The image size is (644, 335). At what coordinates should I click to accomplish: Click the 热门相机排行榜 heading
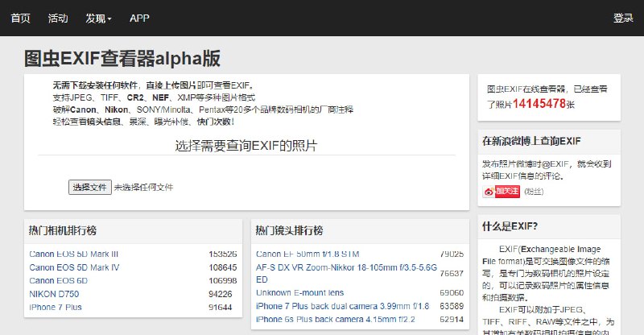point(63,230)
